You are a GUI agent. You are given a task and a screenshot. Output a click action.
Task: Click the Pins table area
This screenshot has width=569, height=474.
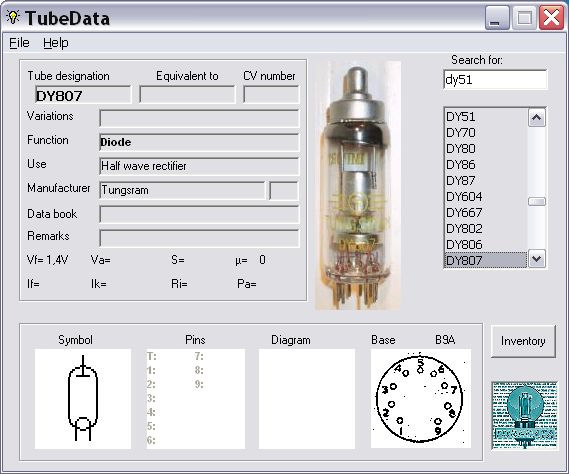pos(196,399)
